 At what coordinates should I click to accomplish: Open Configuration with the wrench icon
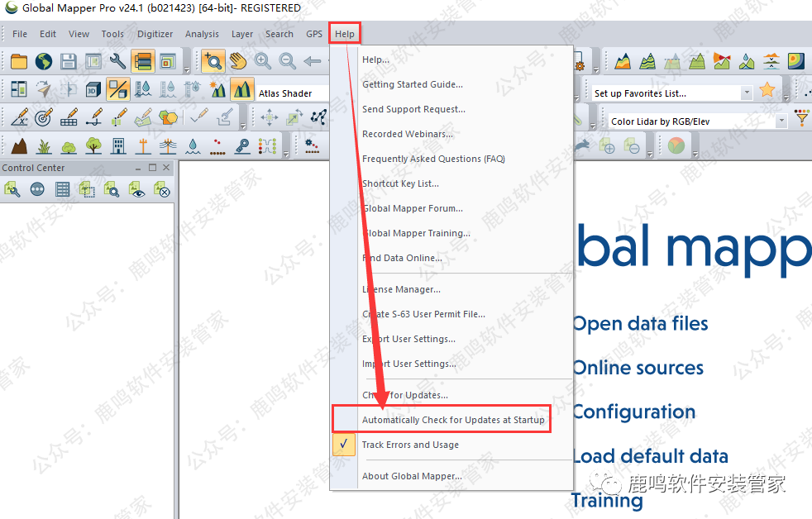click(117, 61)
